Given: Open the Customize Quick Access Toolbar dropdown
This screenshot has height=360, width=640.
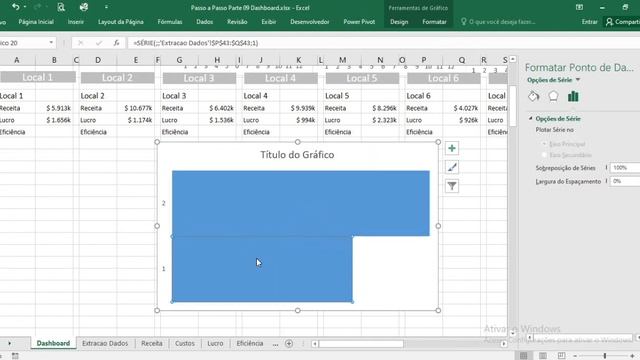Looking at the screenshot, I should [106, 7].
